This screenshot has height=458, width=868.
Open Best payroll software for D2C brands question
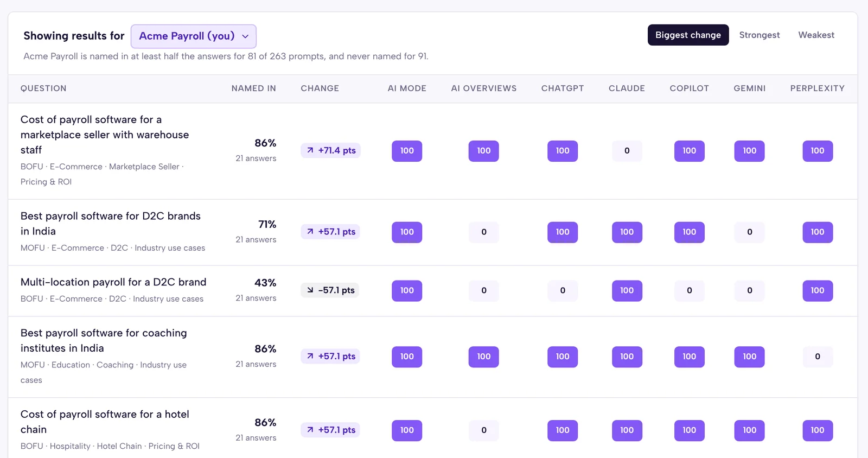111,224
